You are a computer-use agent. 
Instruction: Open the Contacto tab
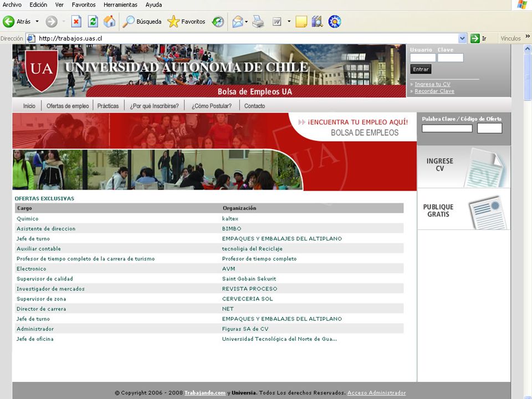click(254, 106)
